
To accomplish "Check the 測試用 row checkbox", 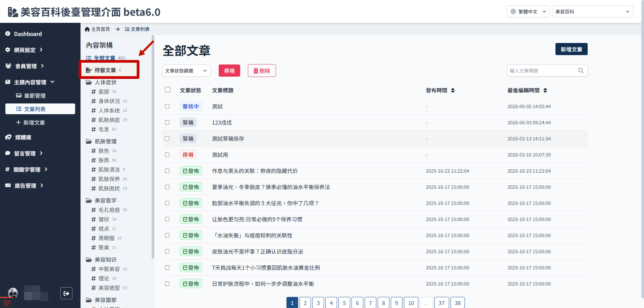I will point(167,155).
